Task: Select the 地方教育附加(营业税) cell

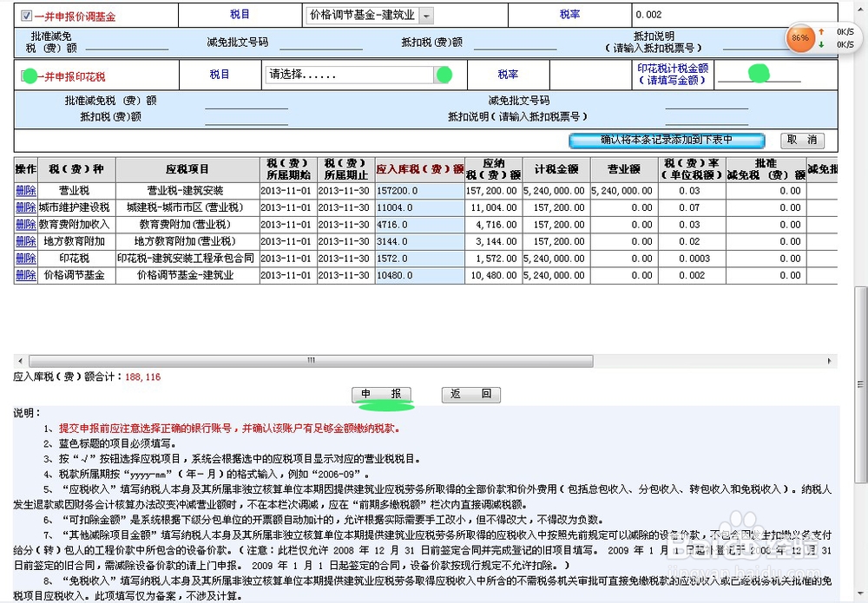Action: tap(187, 241)
